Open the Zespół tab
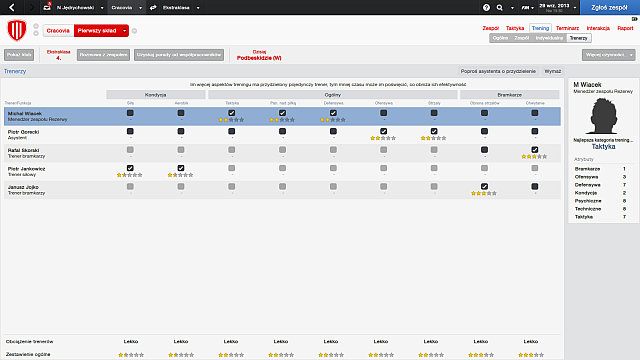Image resolution: width=640 pixels, height=360 pixels. click(491, 28)
